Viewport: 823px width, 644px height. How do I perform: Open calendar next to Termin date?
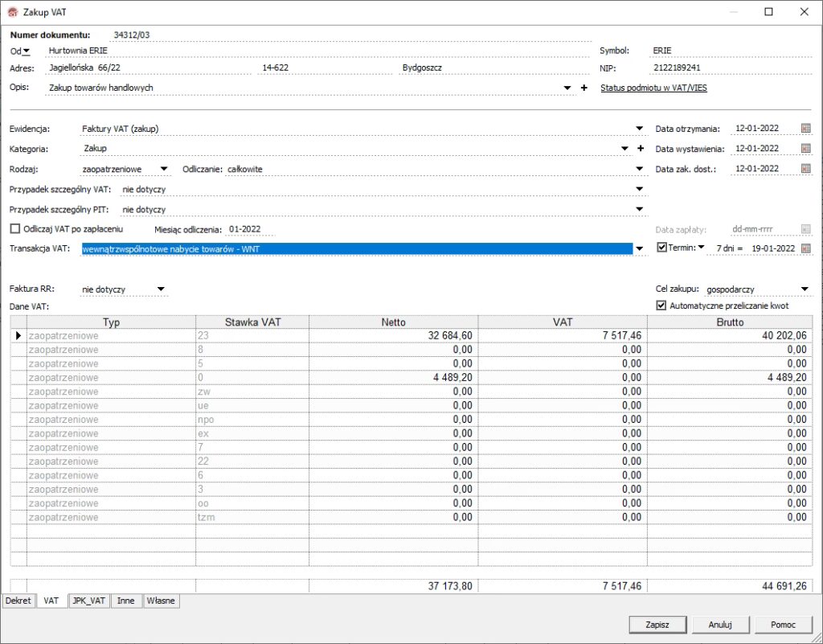tap(806, 248)
